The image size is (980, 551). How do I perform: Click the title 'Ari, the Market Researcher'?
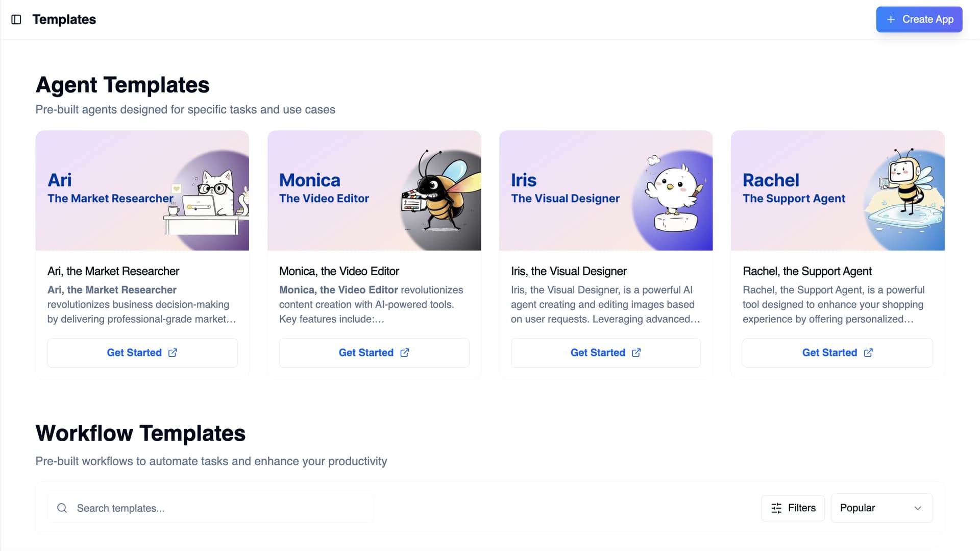tap(113, 271)
